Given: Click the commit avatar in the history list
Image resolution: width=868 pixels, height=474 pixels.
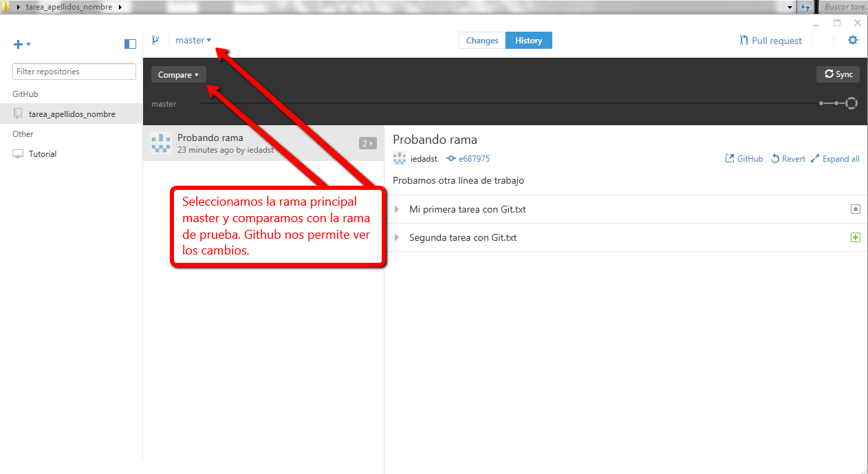Looking at the screenshot, I should tap(160, 143).
